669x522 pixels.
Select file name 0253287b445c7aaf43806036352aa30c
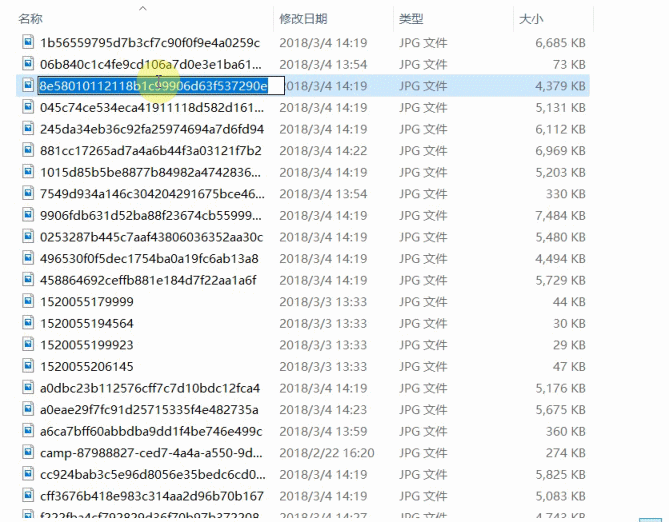(151, 237)
